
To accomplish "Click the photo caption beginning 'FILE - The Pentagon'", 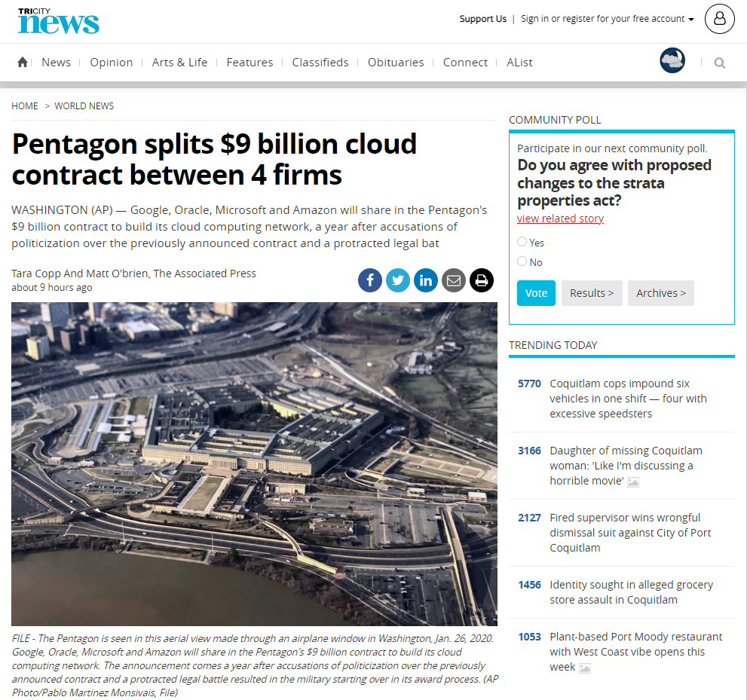I will point(255,665).
